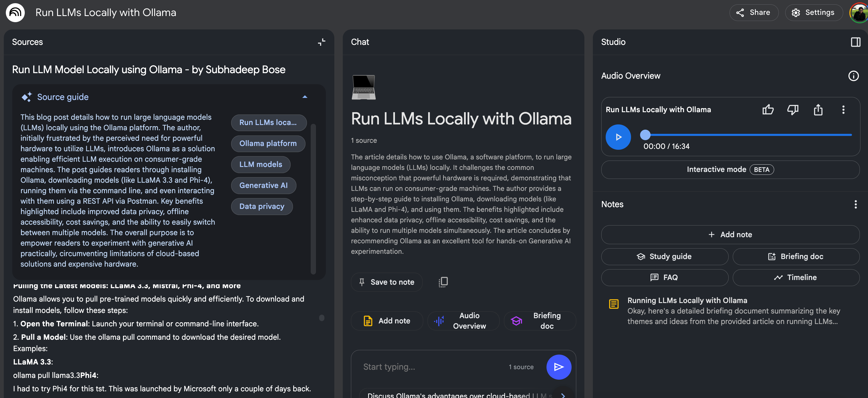Select the Ollama platform topic chip
This screenshot has height=398, width=868.
pyautogui.click(x=268, y=143)
